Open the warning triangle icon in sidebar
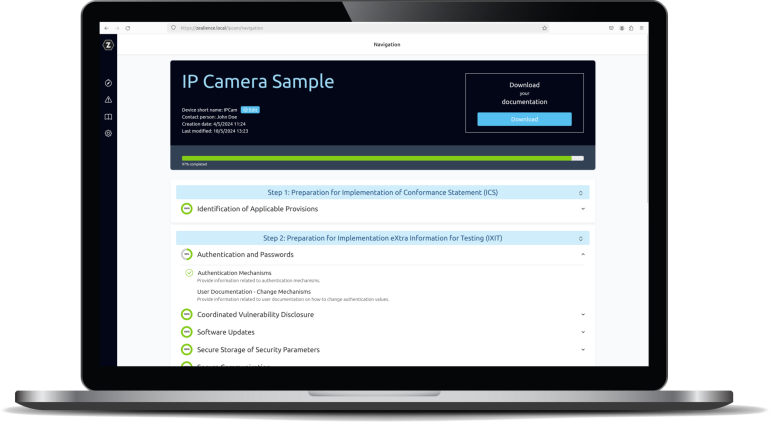Viewport: 770px width, 422px height. click(x=108, y=100)
